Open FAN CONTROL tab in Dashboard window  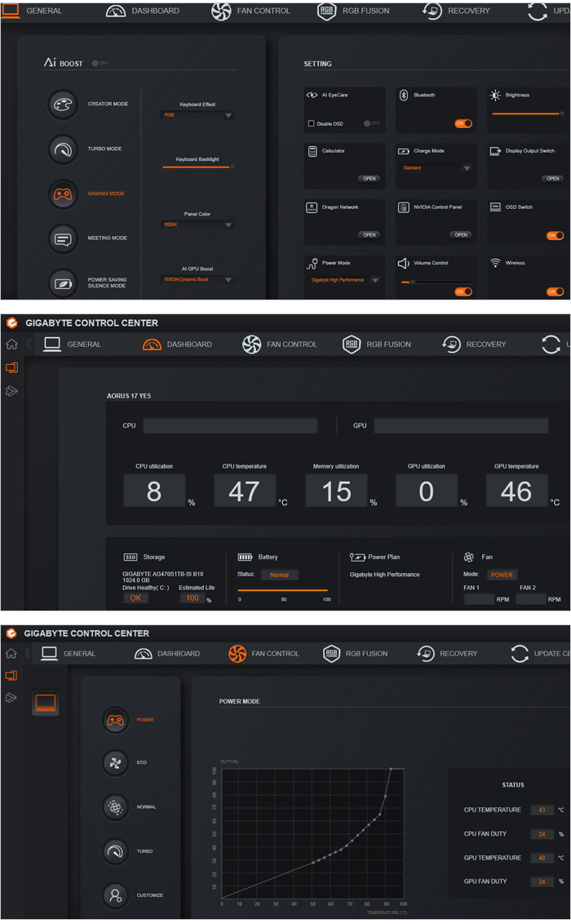[280, 344]
